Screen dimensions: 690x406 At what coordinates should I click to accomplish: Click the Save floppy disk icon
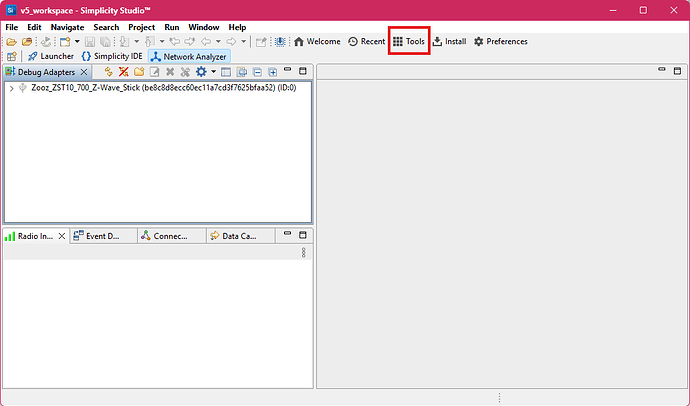point(90,42)
